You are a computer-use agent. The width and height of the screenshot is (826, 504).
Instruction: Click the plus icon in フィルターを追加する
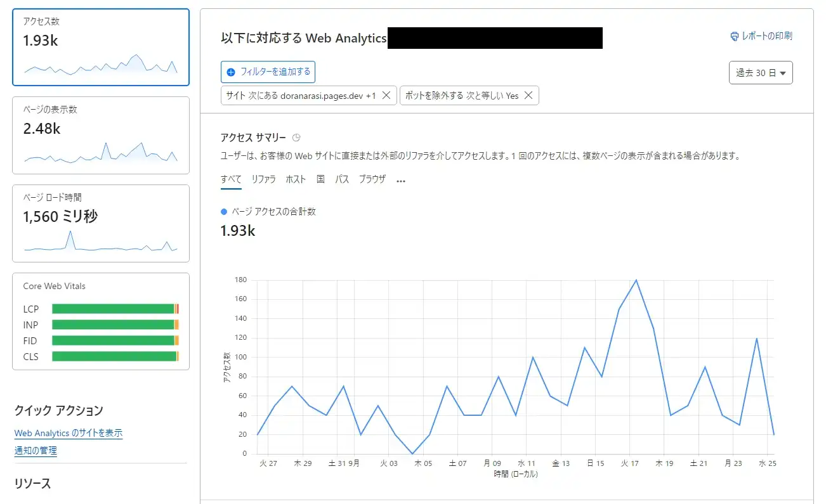[231, 72]
